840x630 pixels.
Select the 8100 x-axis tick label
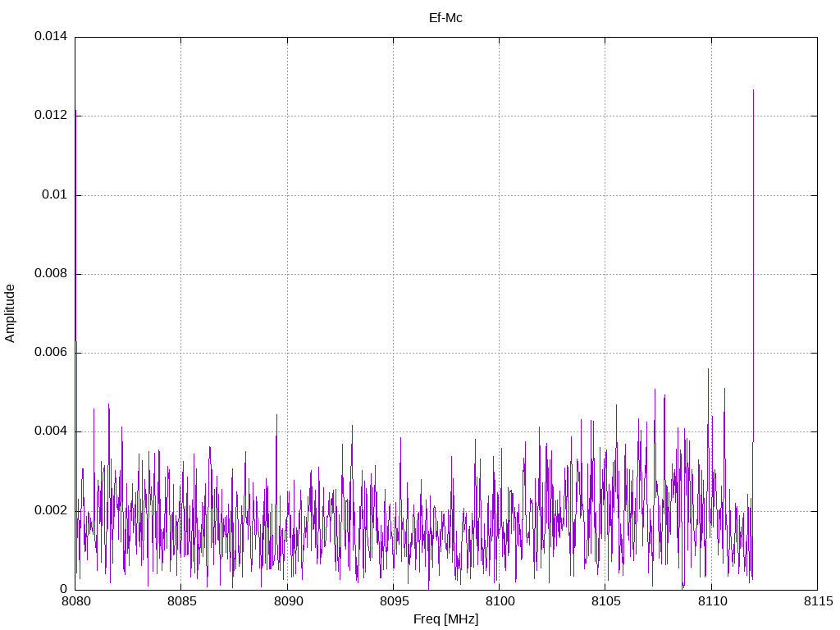[499, 600]
